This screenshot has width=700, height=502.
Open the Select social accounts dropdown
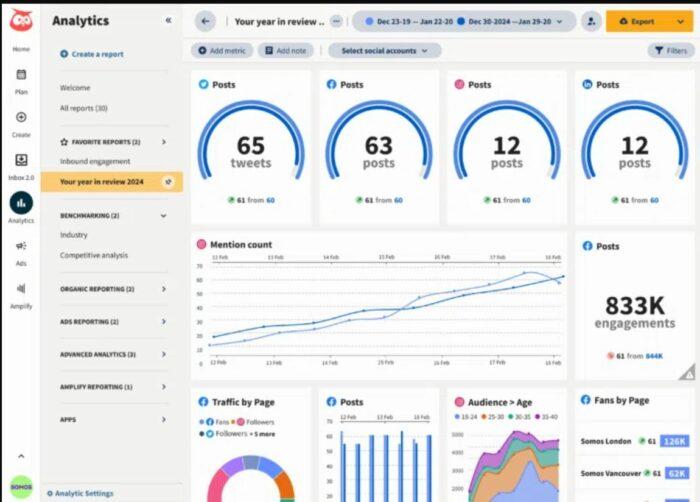click(384, 51)
